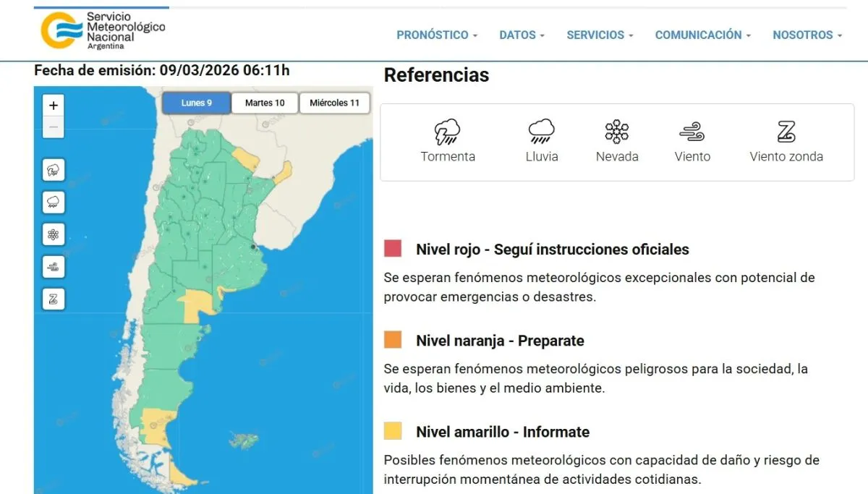Switch to the Miércoles 11 tab
This screenshot has height=494, width=868.
334,102
